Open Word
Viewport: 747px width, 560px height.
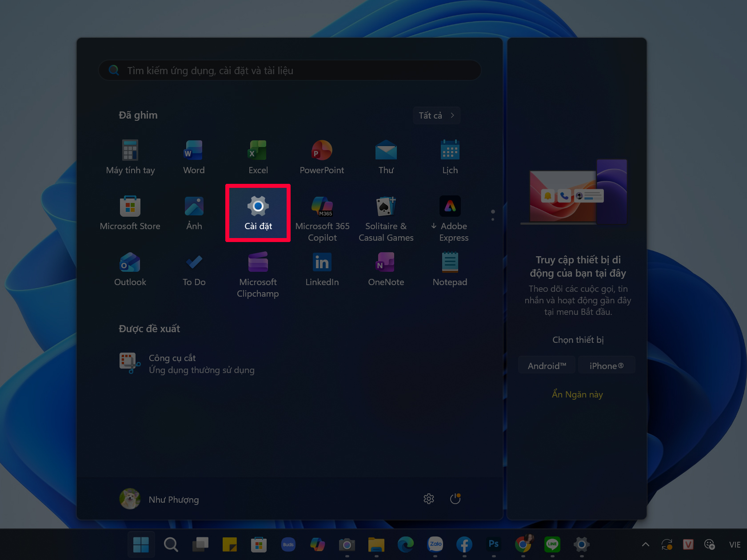pos(194,156)
